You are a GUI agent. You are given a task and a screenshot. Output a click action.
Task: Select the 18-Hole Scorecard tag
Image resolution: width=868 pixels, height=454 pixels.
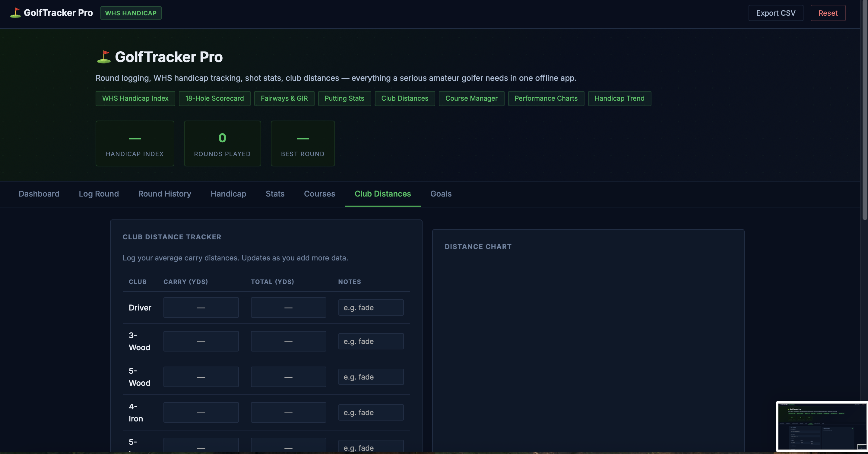(214, 98)
